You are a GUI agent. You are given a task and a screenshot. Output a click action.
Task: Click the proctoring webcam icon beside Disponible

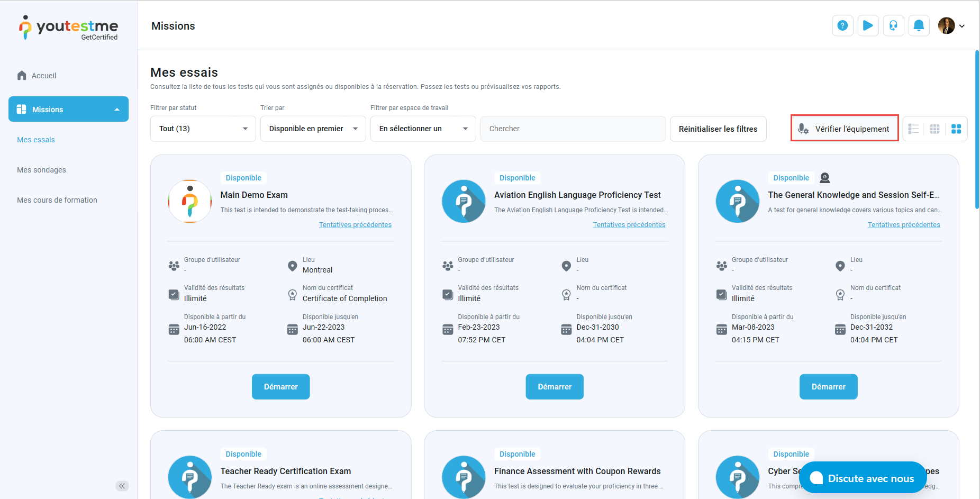[x=825, y=178]
